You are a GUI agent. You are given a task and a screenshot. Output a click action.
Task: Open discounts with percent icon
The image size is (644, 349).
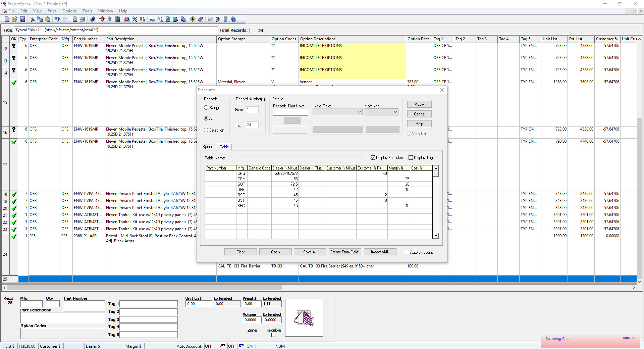coord(135,19)
